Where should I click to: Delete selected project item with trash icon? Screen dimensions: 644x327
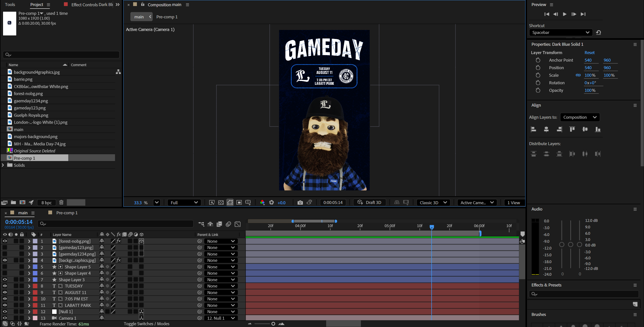coord(61,202)
